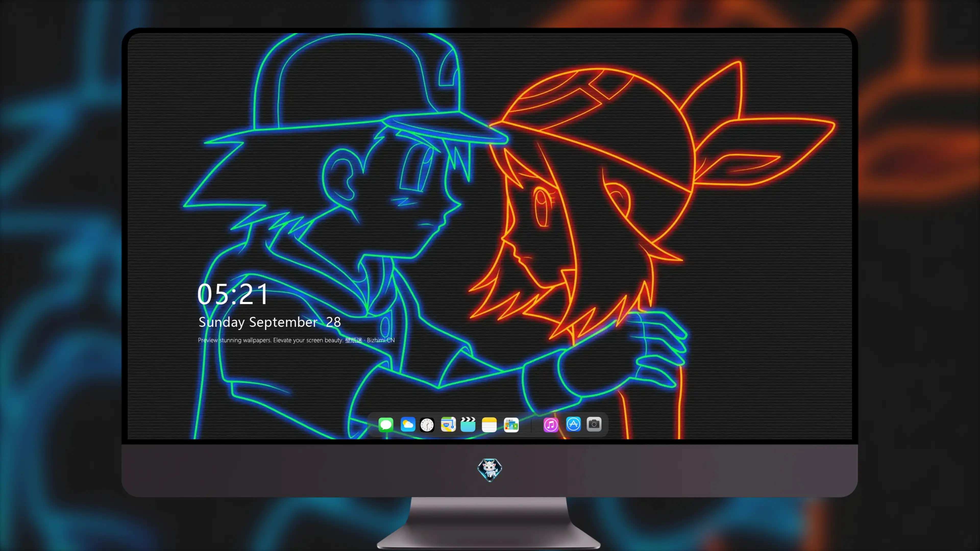Image resolution: width=980 pixels, height=551 pixels.
Task: Open the Camera app in the dock
Action: [x=594, y=424]
